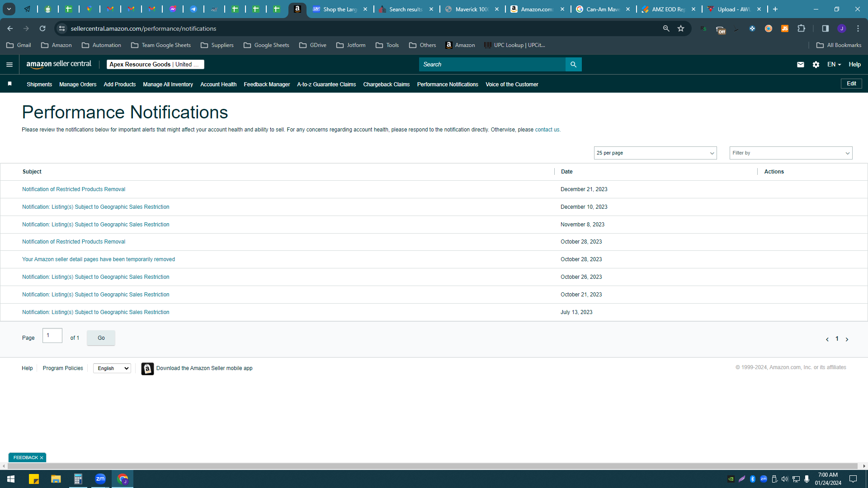
Task: Click the search magnifier button
Action: tap(573, 65)
